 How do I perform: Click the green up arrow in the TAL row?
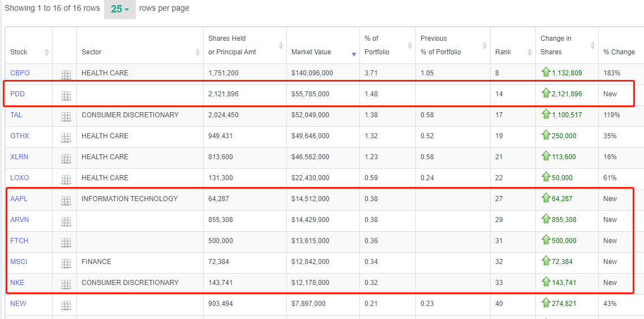tap(546, 114)
